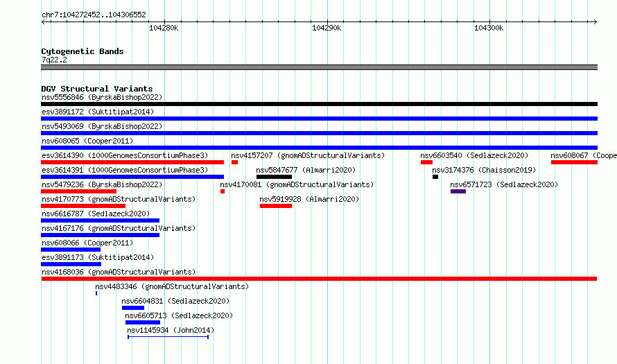The width and height of the screenshot is (617, 364).
Task: Click the DGV Structural Variants track title
Action: point(97,89)
